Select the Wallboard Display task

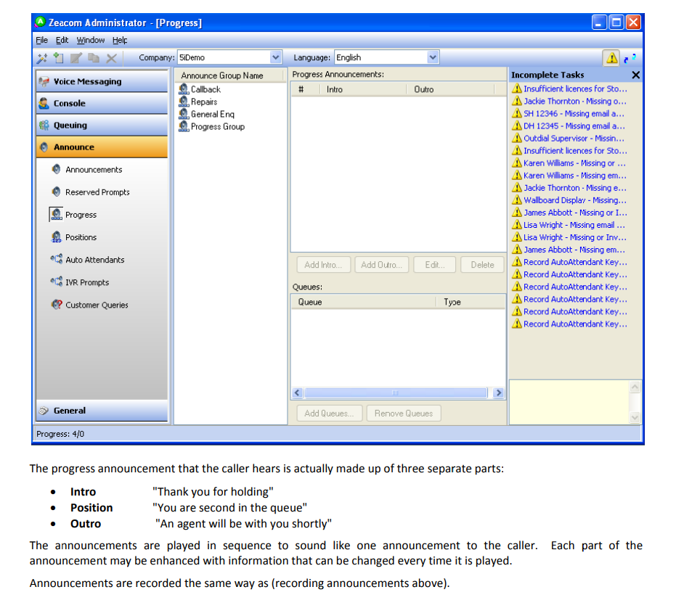point(569,200)
